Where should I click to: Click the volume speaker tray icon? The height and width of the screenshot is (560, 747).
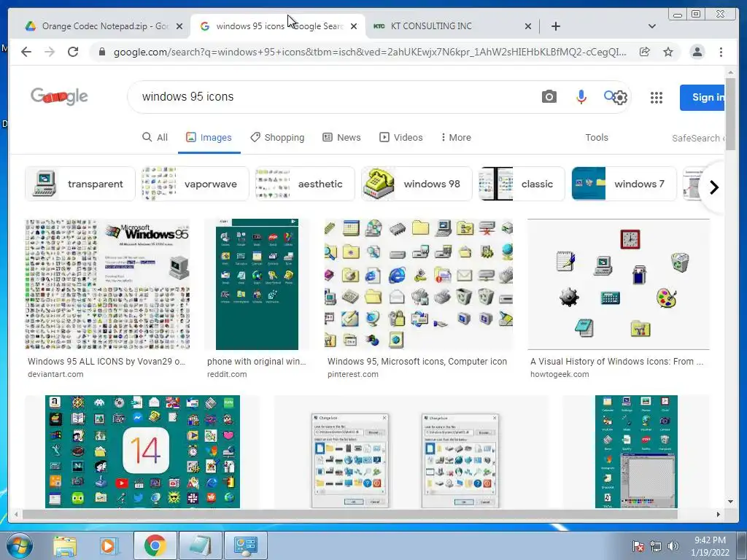tap(673, 546)
